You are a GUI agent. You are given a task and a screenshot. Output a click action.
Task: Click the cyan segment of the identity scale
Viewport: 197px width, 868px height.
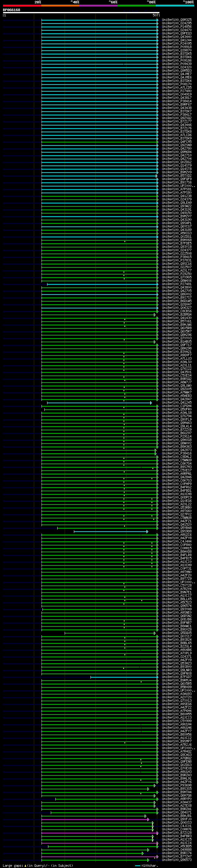click(x=175, y=6)
